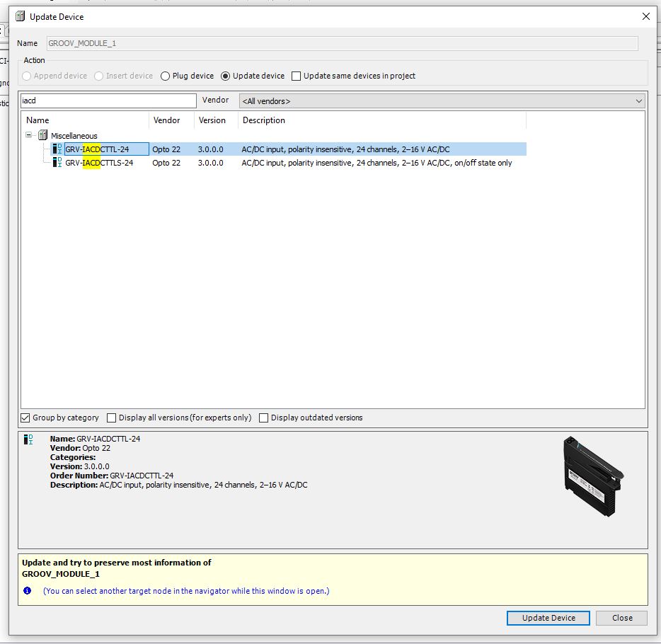Click the blue info icon in hint box

(x=28, y=590)
